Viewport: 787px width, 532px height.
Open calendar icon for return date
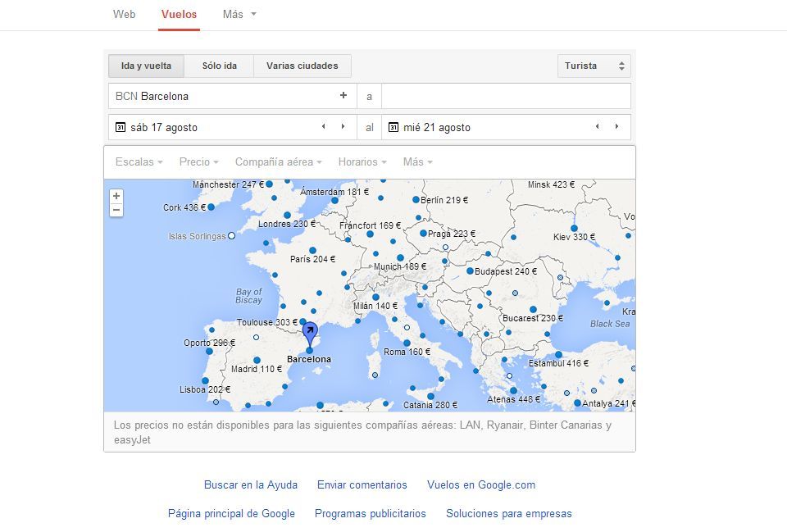[393, 127]
